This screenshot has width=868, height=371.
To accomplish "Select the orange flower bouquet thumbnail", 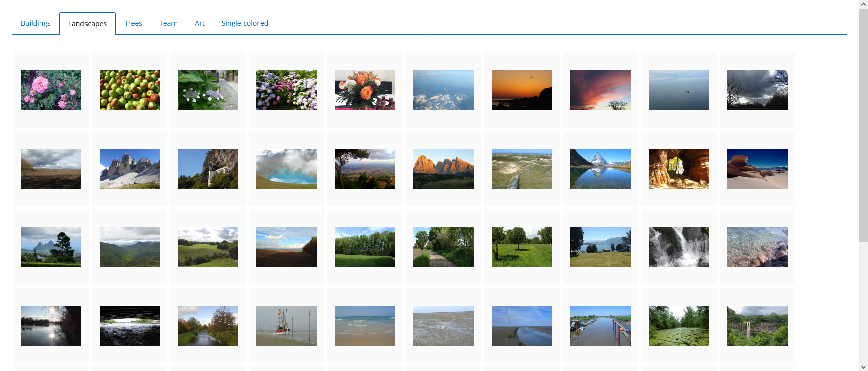I will (365, 90).
